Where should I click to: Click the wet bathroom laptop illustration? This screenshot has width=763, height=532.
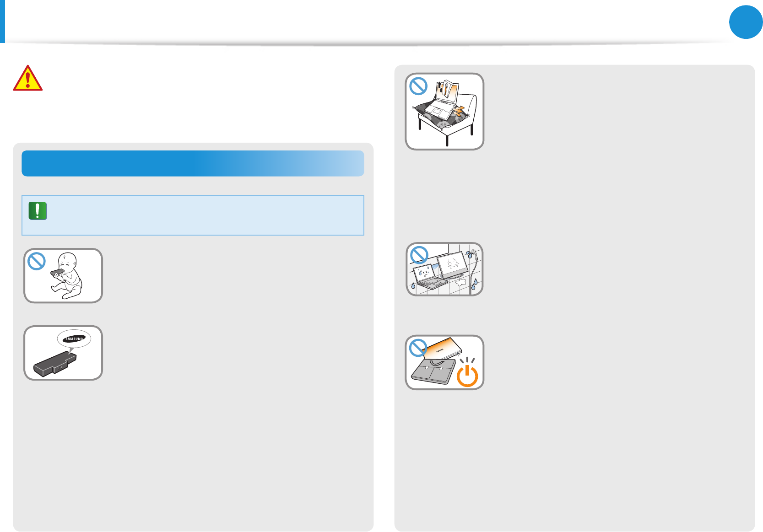pyautogui.click(x=444, y=269)
